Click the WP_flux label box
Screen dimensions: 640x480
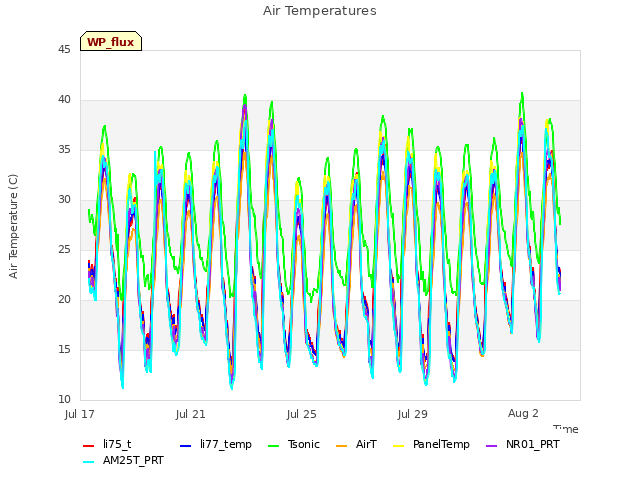point(111,41)
